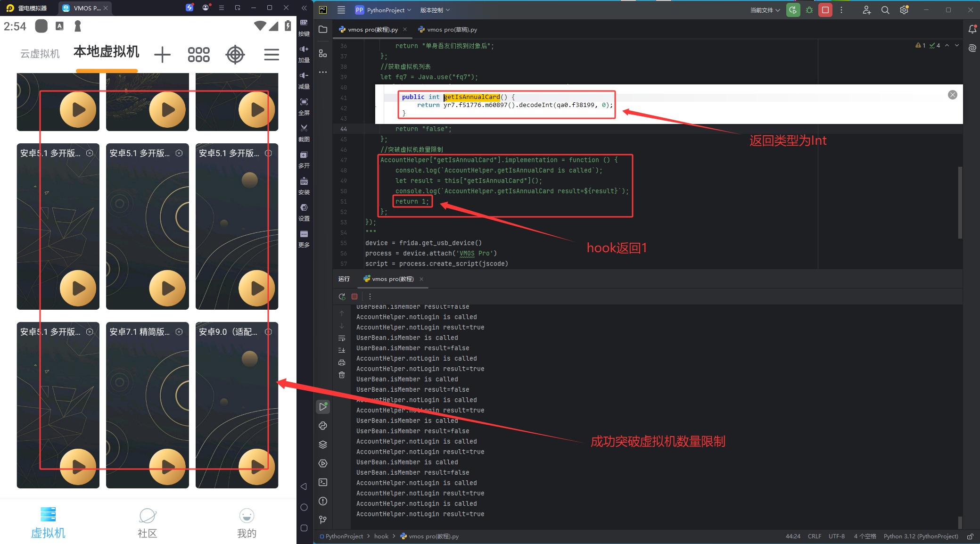980x544 pixels.
Task: Open VMOS hamburger menu
Action: pos(272,54)
